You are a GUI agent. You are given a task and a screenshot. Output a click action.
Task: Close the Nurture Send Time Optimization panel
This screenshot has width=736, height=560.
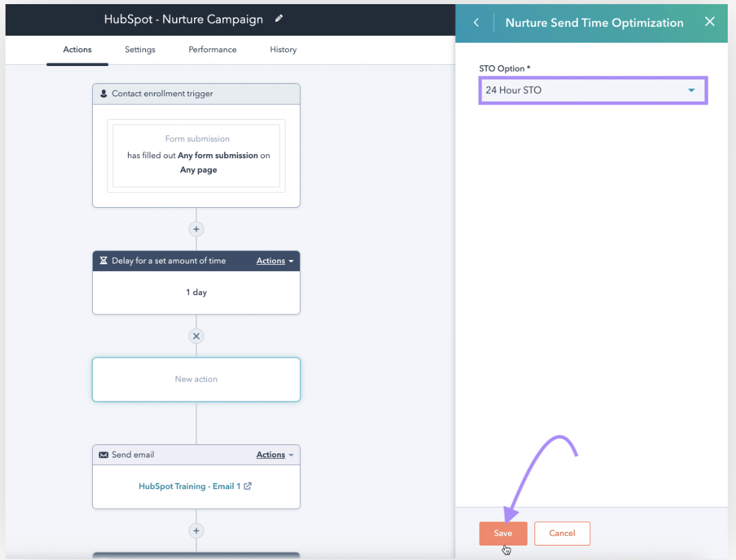(710, 22)
